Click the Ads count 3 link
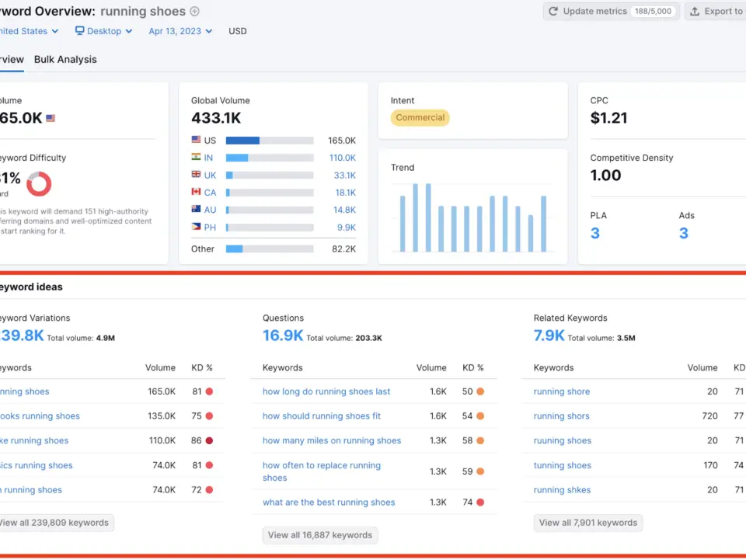The height and width of the screenshot is (560, 746). (x=684, y=233)
